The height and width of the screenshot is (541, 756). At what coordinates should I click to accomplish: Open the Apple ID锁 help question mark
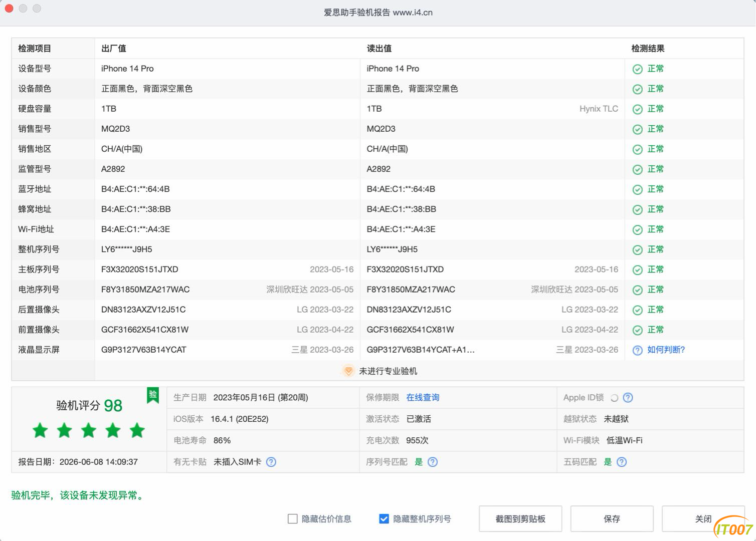[x=628, y=398]
